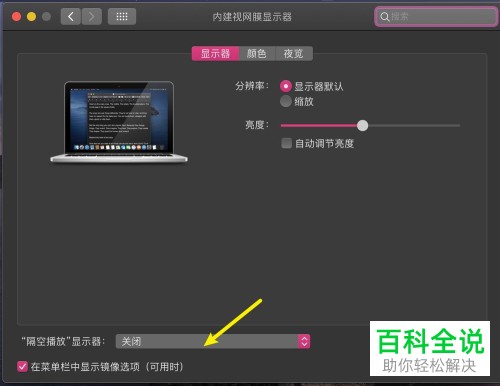Focus the search field
500x386 pixels.
click(x=436, y=17)
